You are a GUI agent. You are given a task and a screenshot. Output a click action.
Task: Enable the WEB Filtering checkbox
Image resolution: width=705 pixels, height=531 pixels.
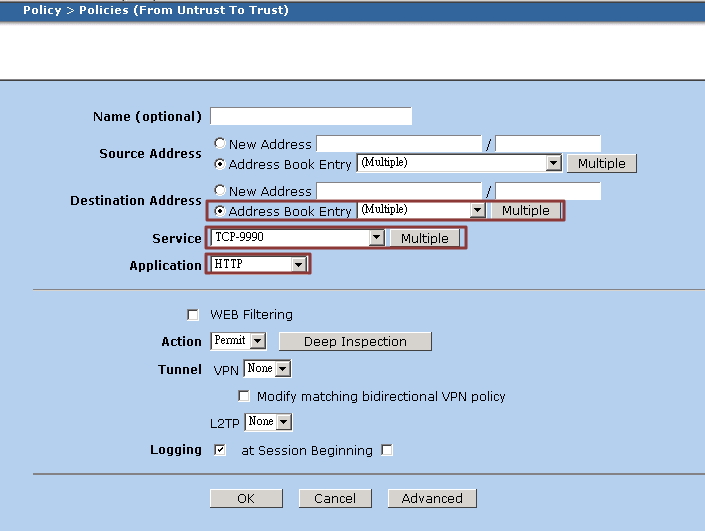pyautogui.click(x=193, y=315)
